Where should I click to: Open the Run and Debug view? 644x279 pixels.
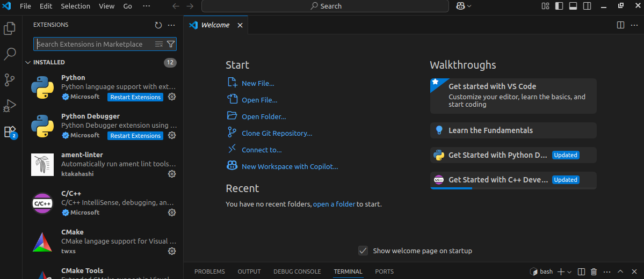pos(10,106)
